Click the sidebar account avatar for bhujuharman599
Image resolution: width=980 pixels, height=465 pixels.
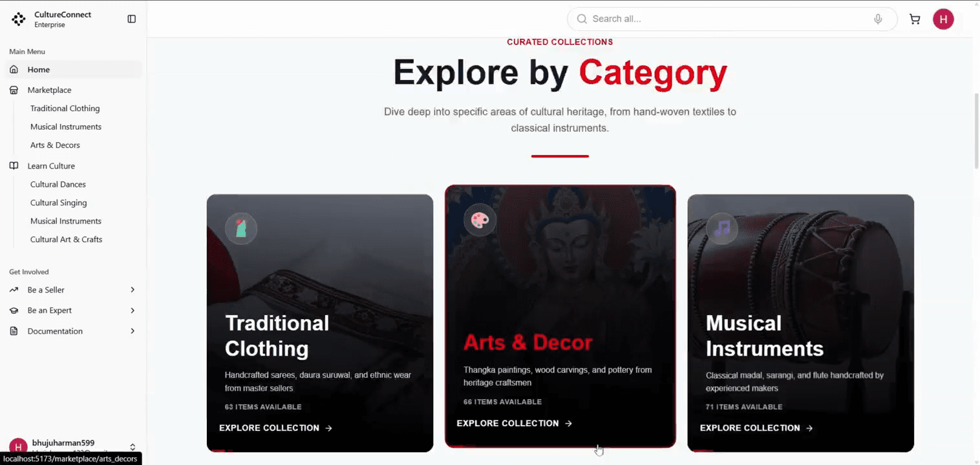18,447
